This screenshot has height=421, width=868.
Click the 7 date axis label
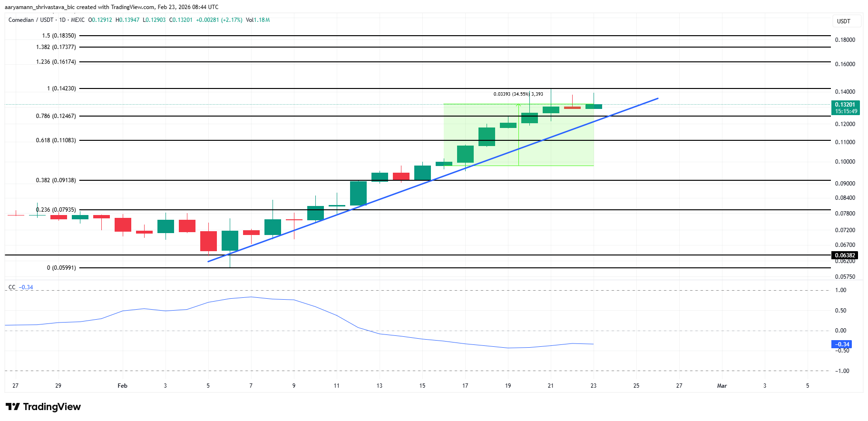click(x=251, y=386)
